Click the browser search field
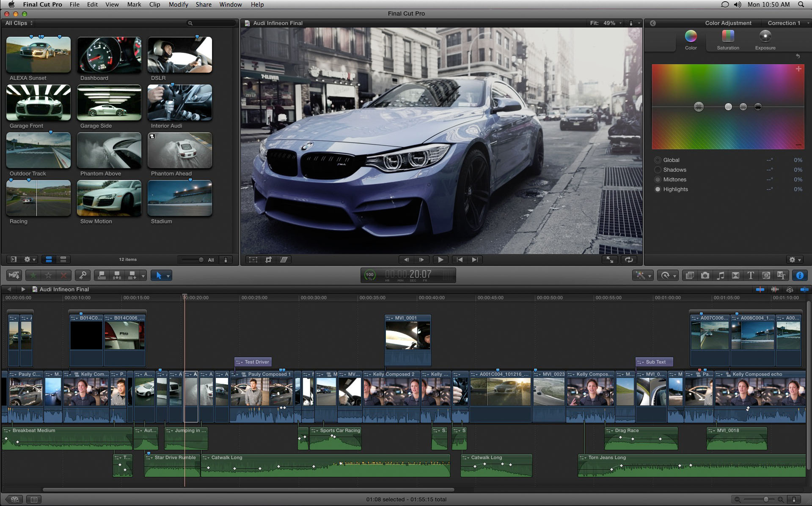 point(211,23)
